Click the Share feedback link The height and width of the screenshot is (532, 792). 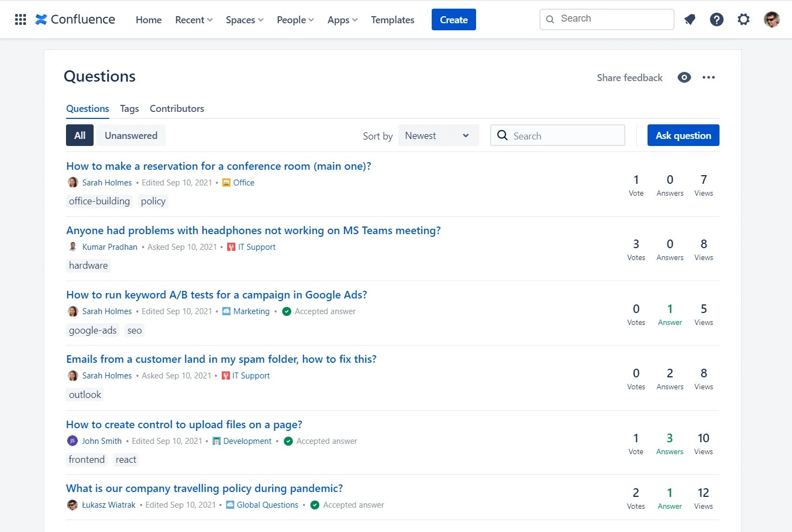[629, 77]
